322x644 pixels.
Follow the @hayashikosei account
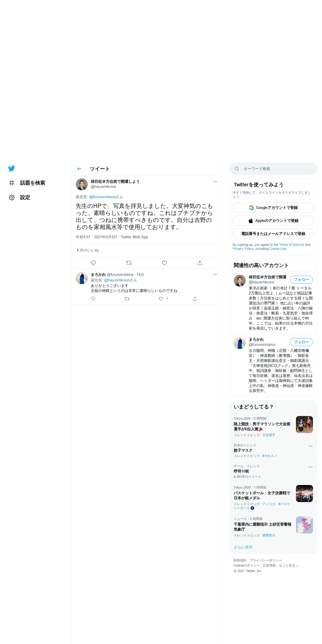pyautogui.click(x=301, y=280)
